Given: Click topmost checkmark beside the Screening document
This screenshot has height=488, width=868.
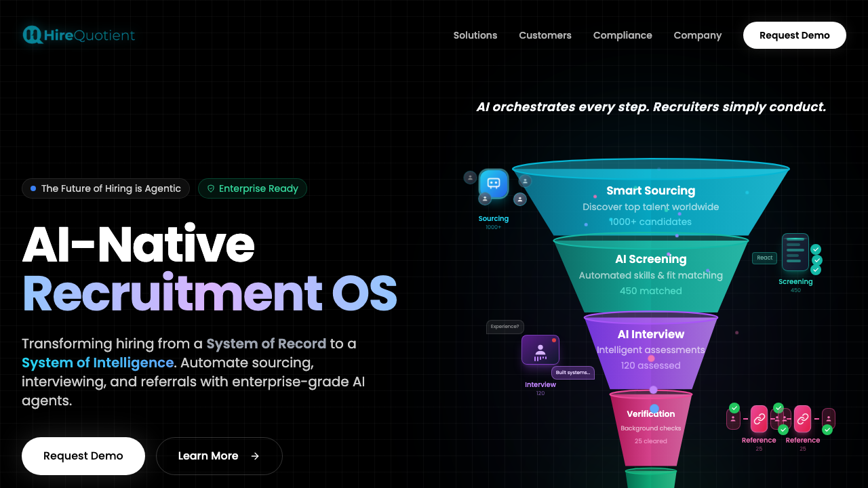Looking at the screenshot, I should (x=816, y=249).
